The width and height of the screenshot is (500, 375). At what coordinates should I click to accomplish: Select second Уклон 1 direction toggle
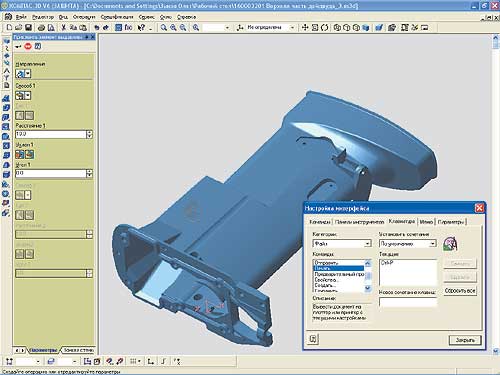tap(29, 154)
